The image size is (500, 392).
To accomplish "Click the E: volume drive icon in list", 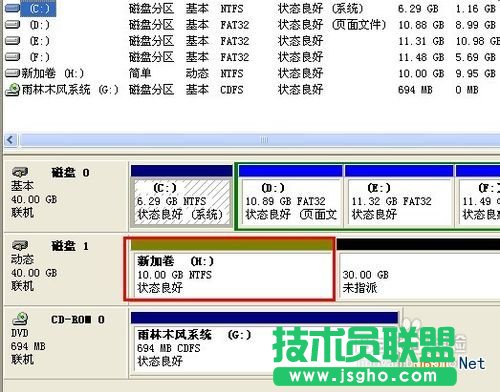I will pyautogui.click(x=13, y=41).
